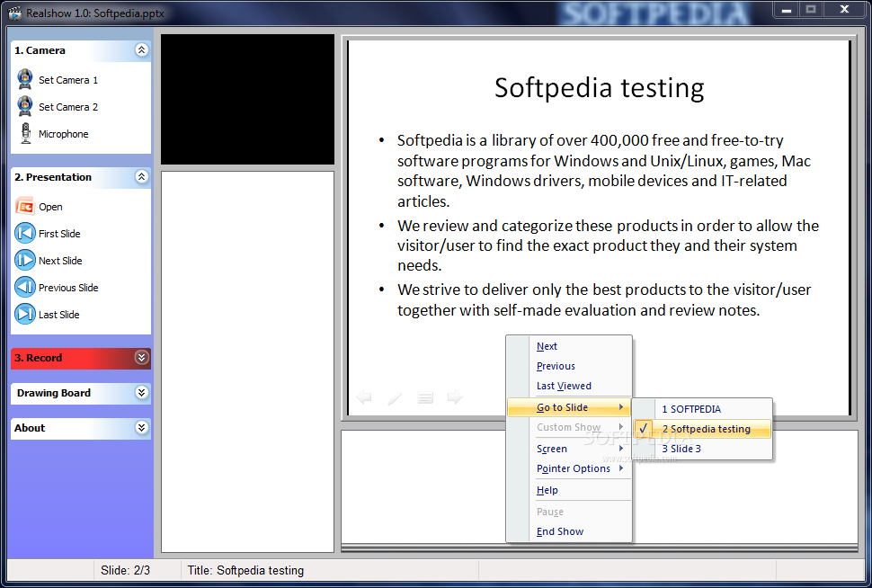872x588 pixels.
Task: Click the slideshow menu overlay icon
Action: coord(425,397)
